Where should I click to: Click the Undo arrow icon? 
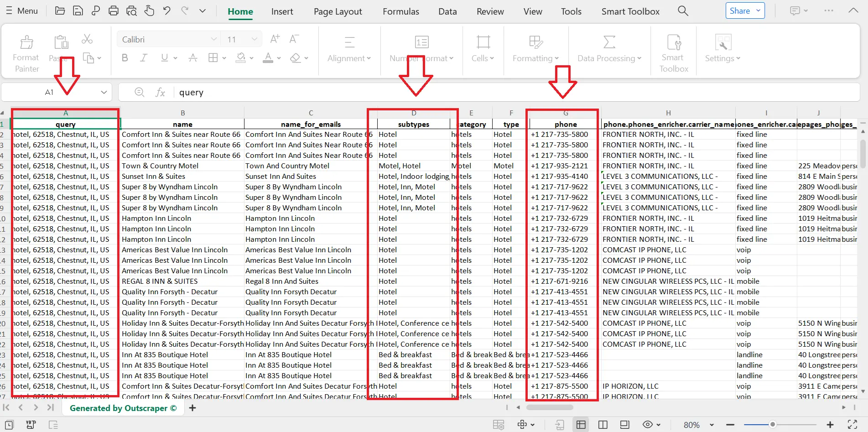coord(167,11)
